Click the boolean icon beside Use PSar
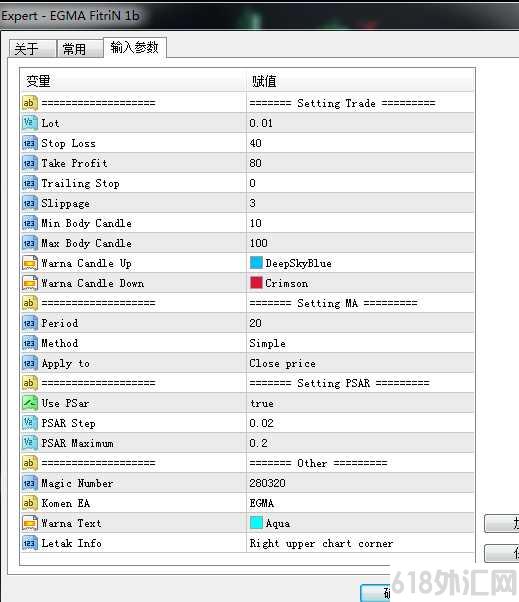The height and width of the screenshot is (602, 519). click(x=30, y=403)
